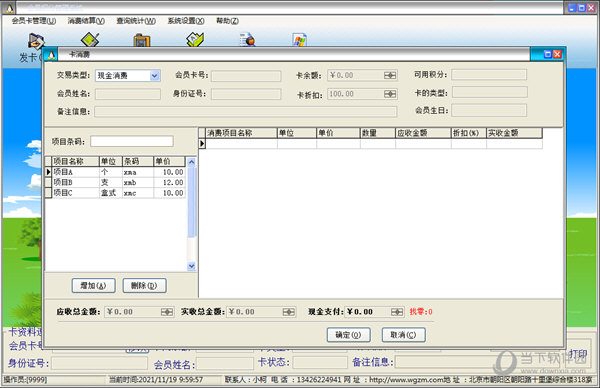Click the 发卡 toolbar icon in main window
600x388 pixels.
(x=36, y=41)
